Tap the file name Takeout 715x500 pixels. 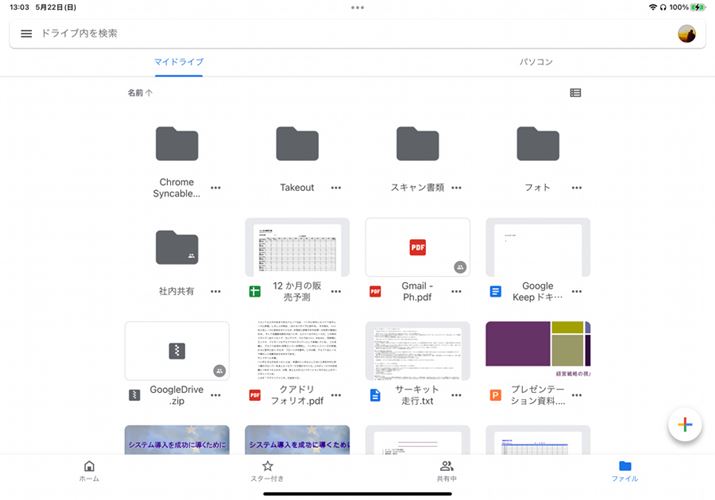[x=297, y=188]
